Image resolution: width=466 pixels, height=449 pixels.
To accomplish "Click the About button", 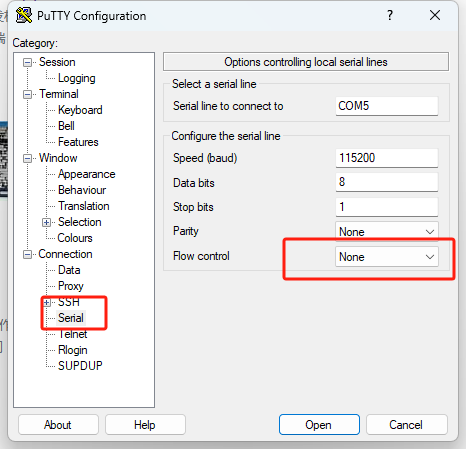I will pos(58,425).
